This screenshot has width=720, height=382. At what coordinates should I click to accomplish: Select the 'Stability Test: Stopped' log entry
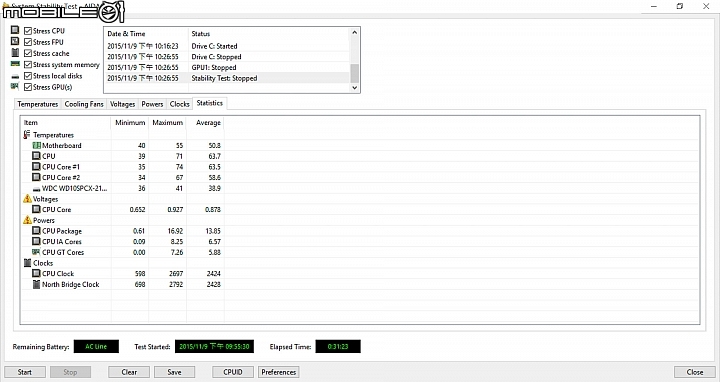point(227,78)
